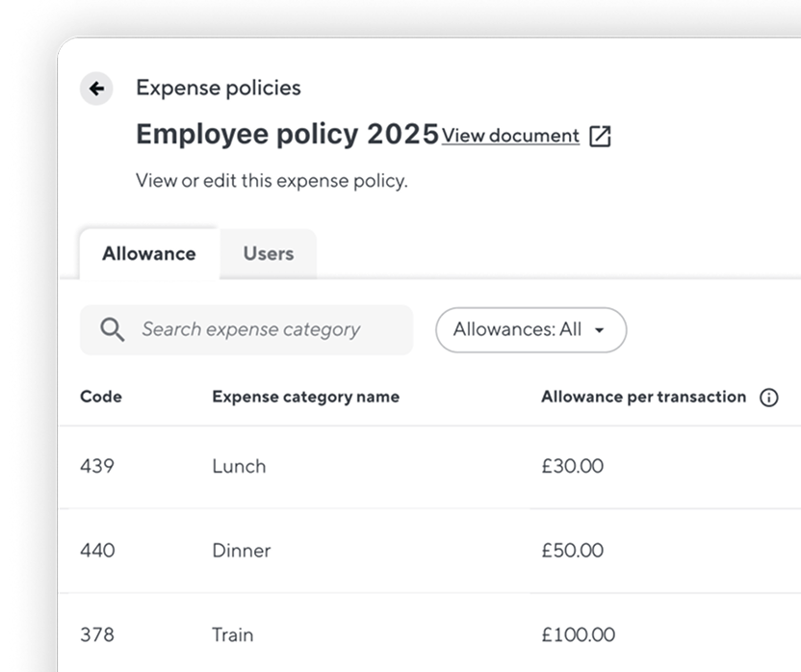Show info about allowance per transaction
801x672 pixels.
coord(769,397)
